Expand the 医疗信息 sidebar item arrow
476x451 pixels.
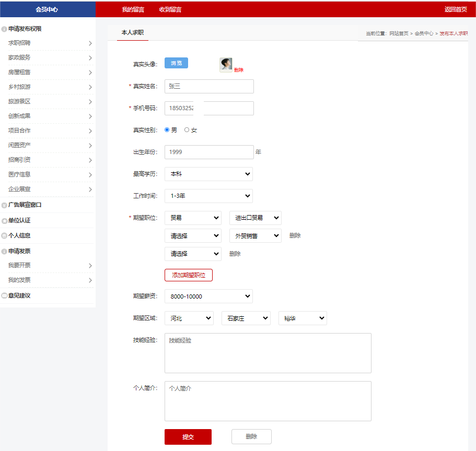tap(90, 175)
